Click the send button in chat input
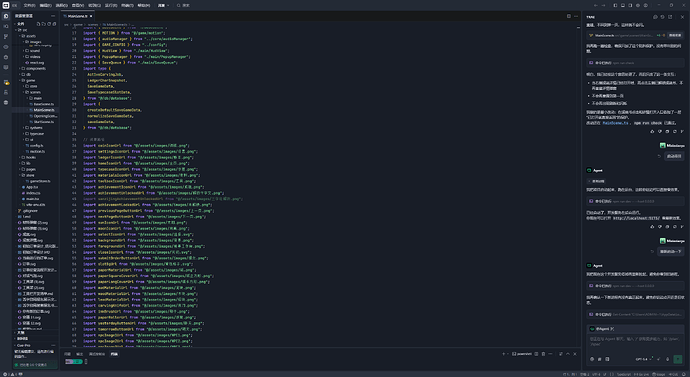Viewport: 690px width, 377px height. (x=678, y=359)
